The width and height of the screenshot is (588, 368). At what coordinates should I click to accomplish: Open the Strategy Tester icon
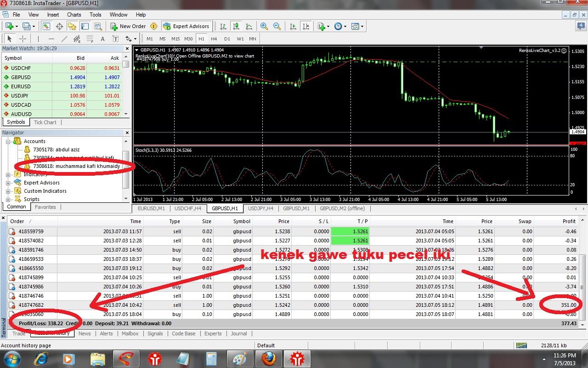tap(98, 26)
